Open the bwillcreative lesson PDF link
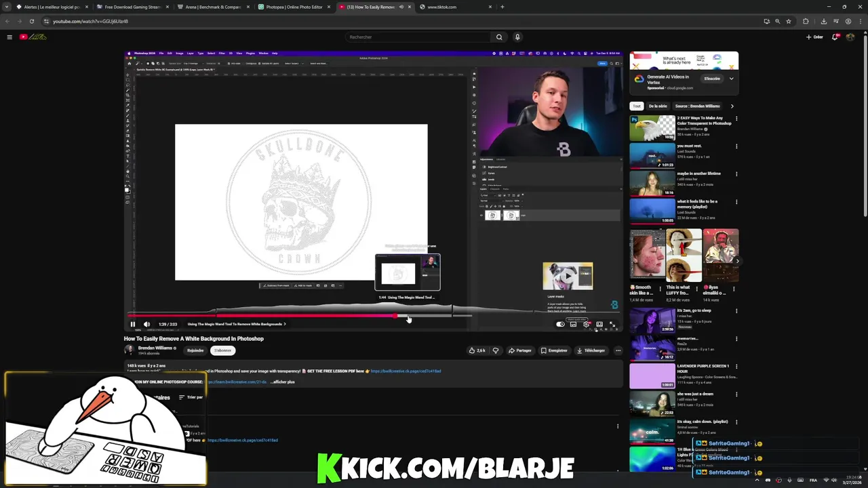 (406, 371)
